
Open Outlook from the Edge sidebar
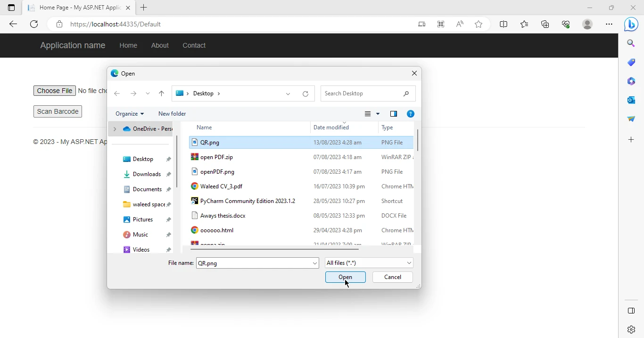pyautogui.click(x=631, y=100)
